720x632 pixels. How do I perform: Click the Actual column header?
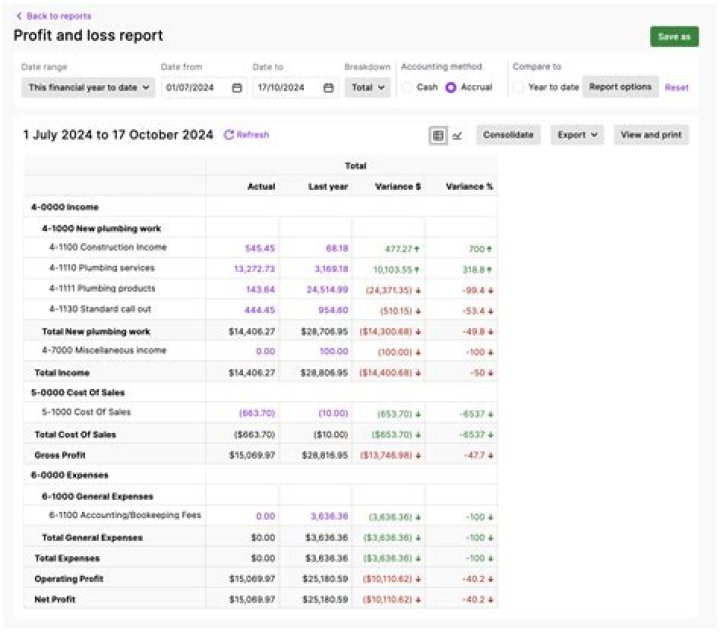tap(261, 186)
